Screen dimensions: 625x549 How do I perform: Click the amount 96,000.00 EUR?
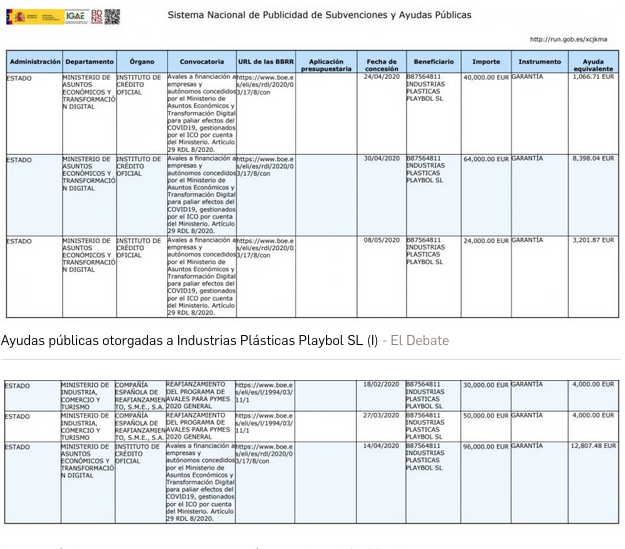click(x=485, y=447)
